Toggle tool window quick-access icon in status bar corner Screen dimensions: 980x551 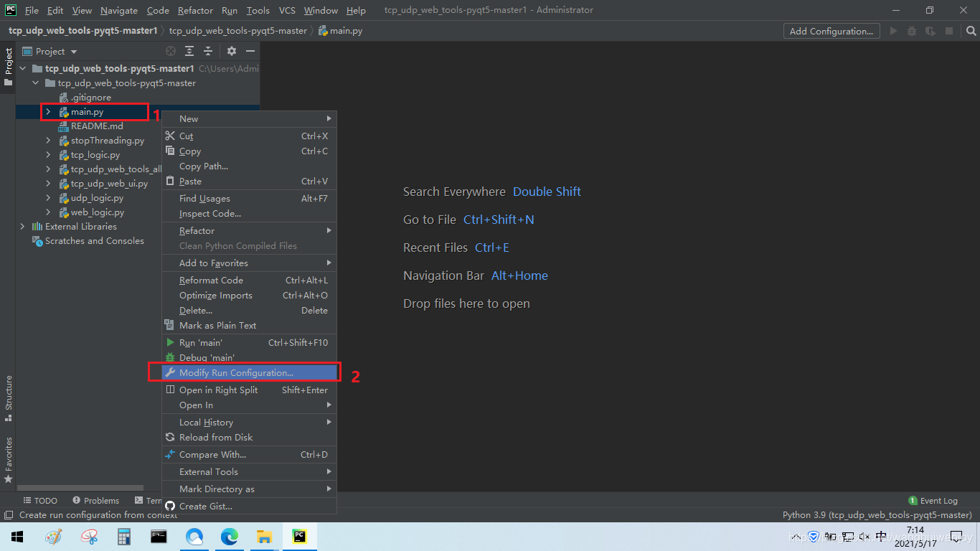8,514
